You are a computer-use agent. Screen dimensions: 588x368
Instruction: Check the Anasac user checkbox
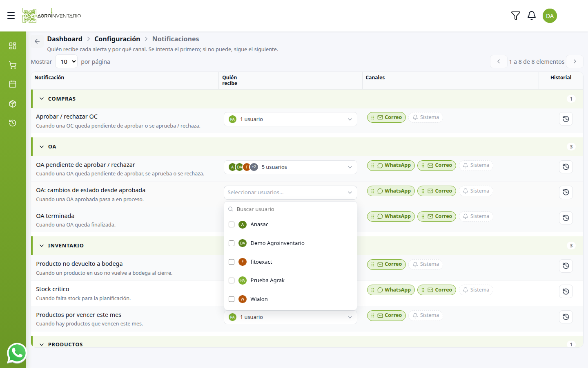[x=232, y=224]
